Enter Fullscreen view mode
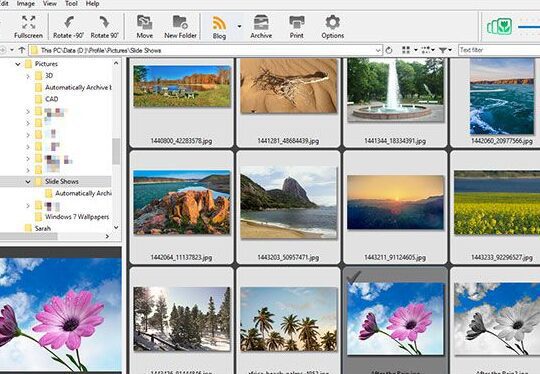The image size is (540, 374). 28,27
